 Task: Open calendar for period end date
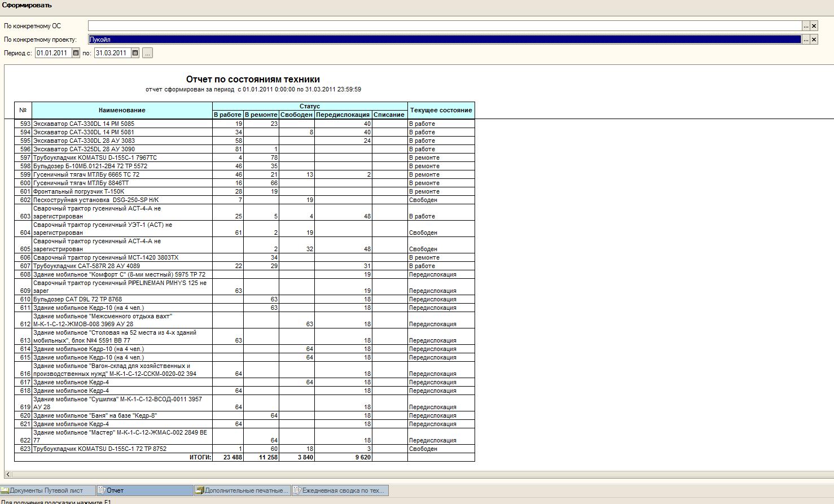pos(135,53)
